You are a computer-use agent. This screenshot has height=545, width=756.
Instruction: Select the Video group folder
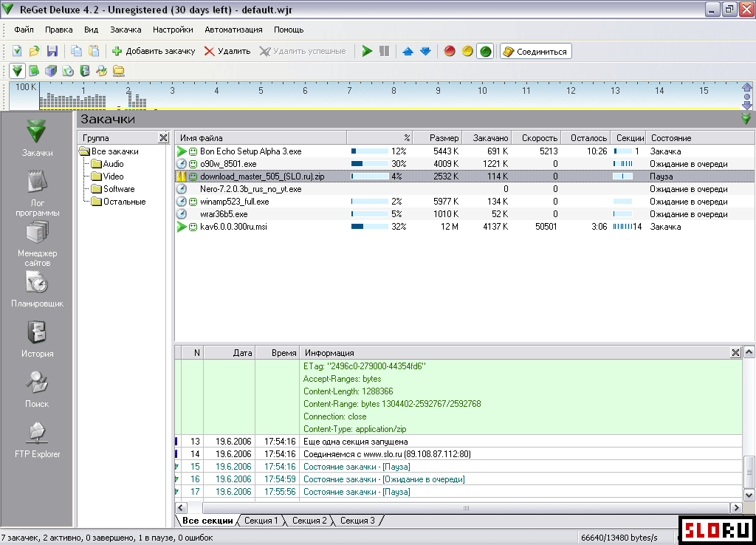(108, 176)
